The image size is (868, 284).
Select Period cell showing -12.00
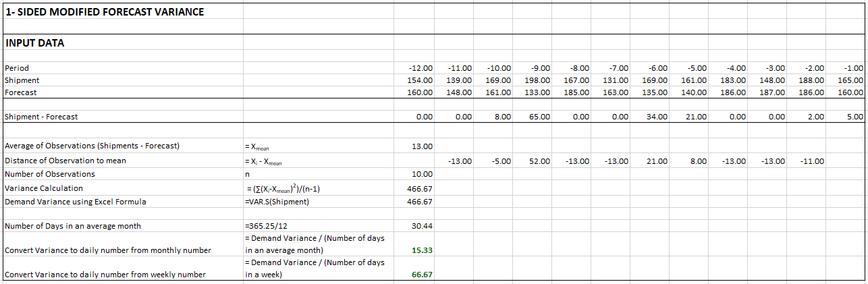coord(414,68)
